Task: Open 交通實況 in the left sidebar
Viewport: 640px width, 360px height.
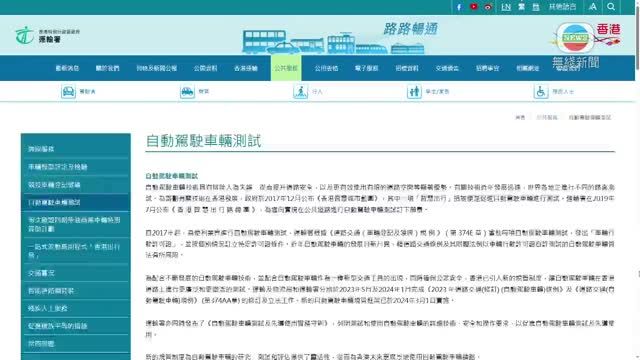Action: pyautogui.click(x=76, y=273)
